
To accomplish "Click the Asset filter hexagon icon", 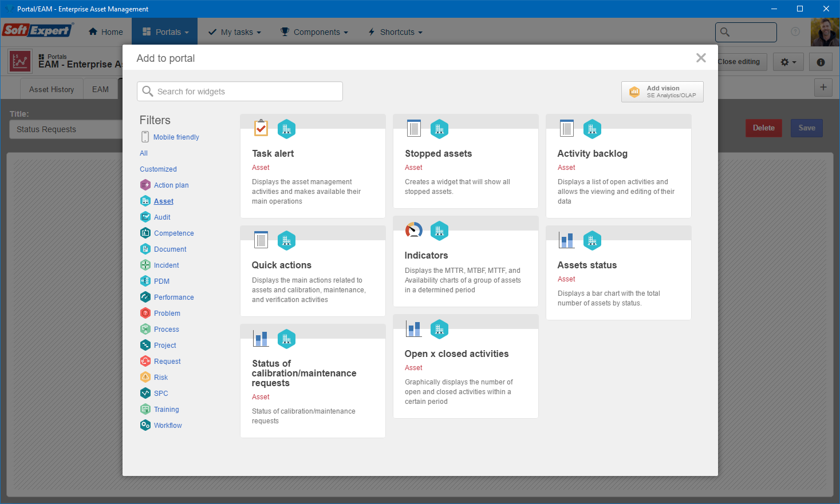I will [x=145, y=201].
